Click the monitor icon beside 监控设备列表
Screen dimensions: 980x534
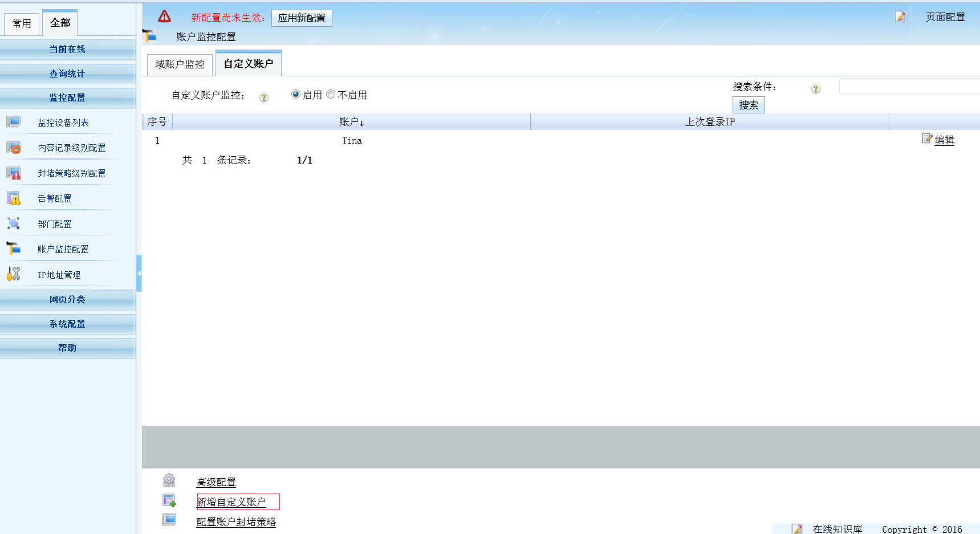14,122
